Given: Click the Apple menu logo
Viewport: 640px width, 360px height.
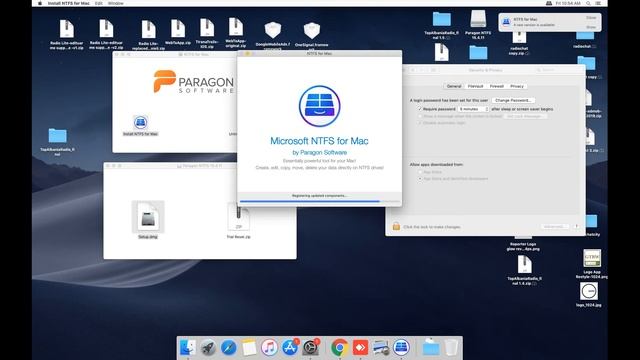Looking at the screenshot, I should click(40, 3).
